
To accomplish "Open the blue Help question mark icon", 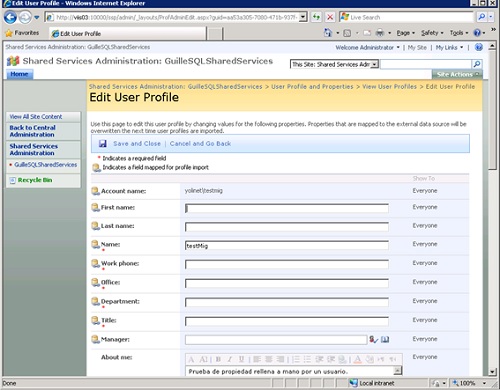I will 477,33.
